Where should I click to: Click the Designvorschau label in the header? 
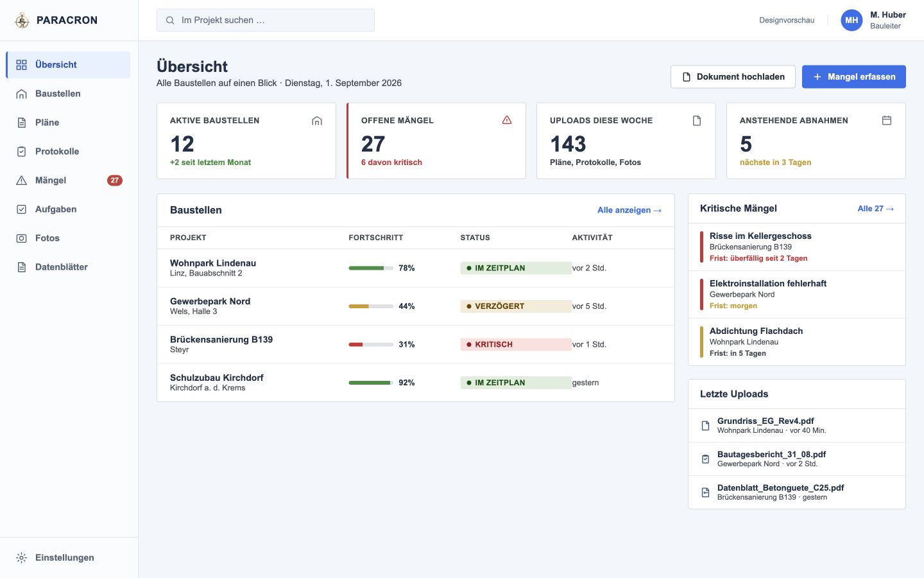[787, 21]
